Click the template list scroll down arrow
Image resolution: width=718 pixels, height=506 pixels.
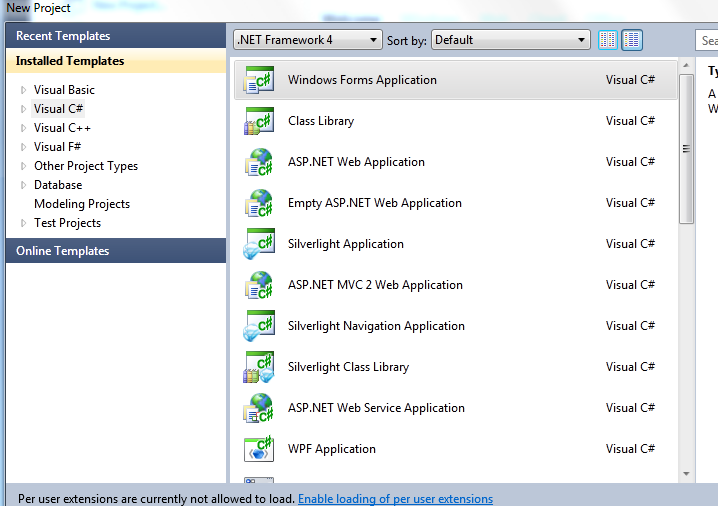click(686, 474)
